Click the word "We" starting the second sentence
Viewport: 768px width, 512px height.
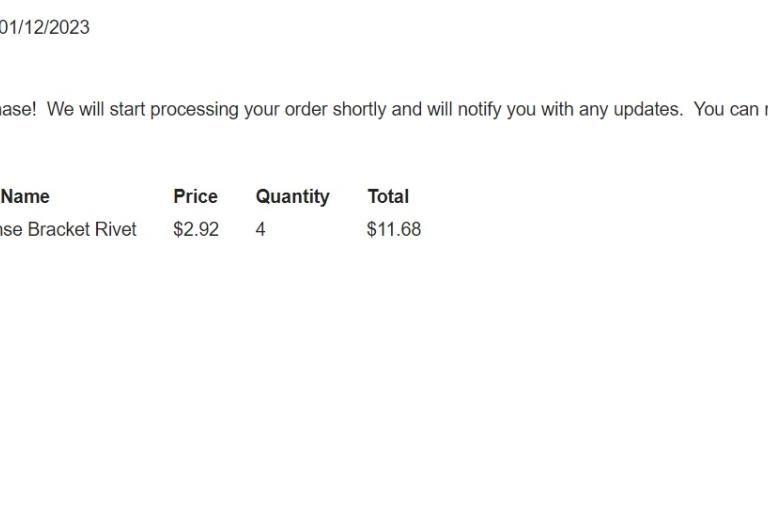point(60,109)
